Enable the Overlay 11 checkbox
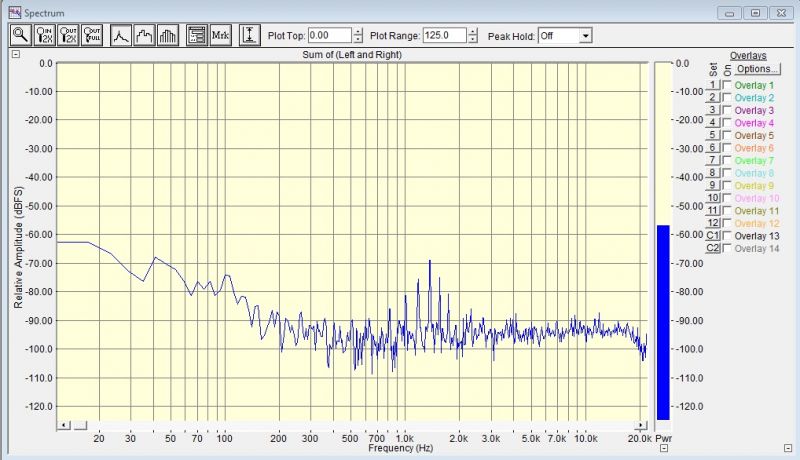Screen dimensions: 800x460 tap(727, 210)
